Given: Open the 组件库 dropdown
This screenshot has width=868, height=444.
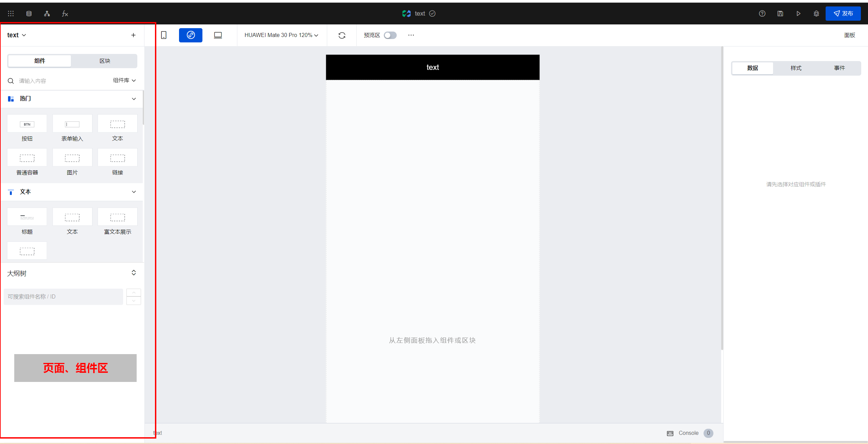Looking at the screenshot, I should pos(124,80).
